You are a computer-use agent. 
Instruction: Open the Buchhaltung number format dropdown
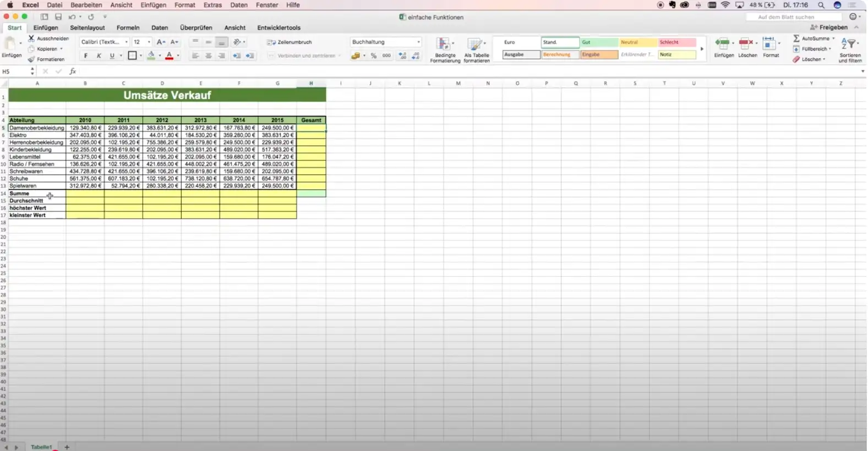pyautogui.click(x=385, y=42)
